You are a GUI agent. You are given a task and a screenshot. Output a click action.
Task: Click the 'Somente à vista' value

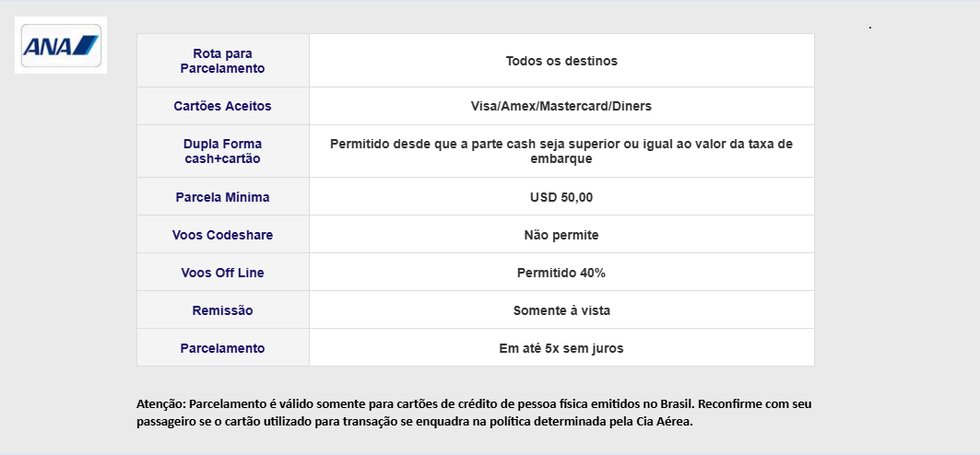561,310
